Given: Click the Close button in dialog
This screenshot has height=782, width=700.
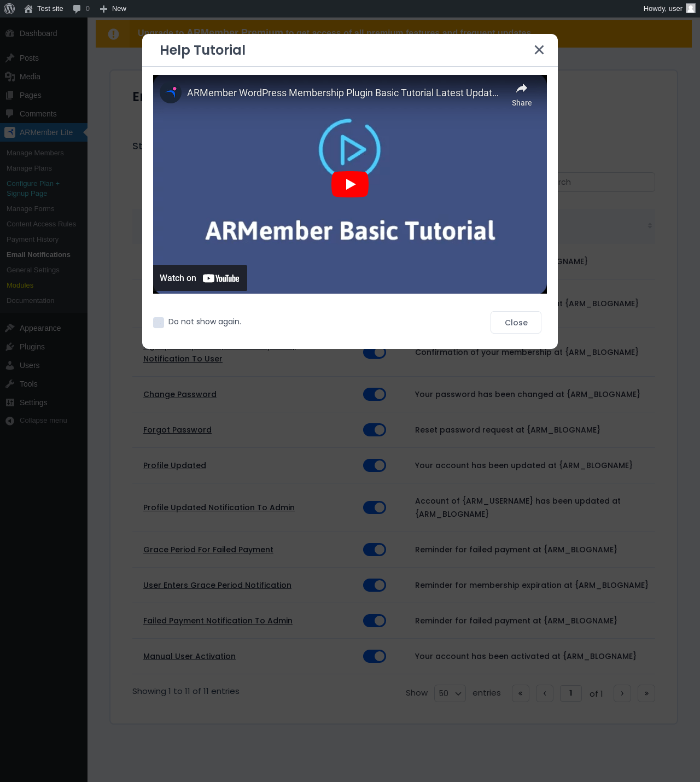Looking at the screenshot, I should coord(516,322).
